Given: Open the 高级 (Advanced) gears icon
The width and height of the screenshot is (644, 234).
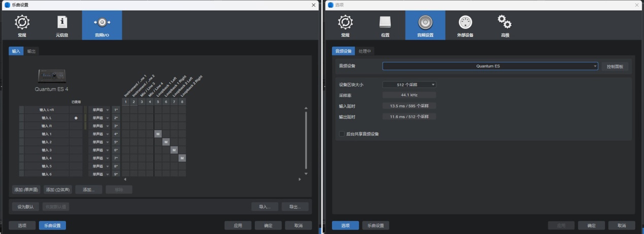Looking at the screenshot, I should pos(504,22).
